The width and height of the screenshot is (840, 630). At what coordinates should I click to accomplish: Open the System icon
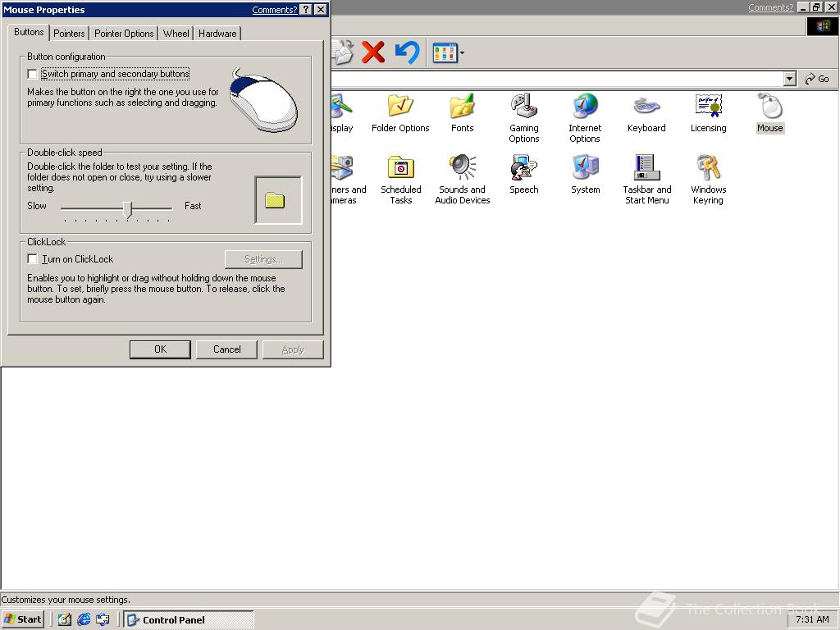[x=585, y=175]
